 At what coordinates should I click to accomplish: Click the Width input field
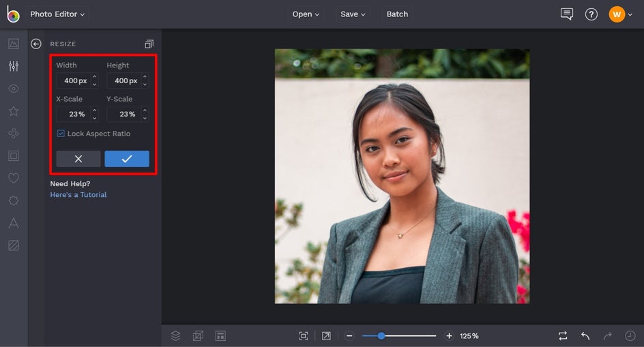[x=74, y=81]
